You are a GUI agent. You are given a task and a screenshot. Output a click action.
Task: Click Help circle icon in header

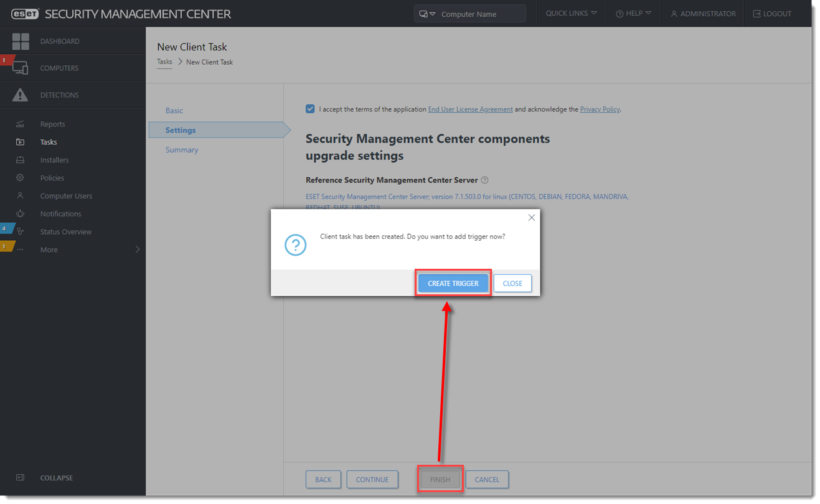pos(620,14)
